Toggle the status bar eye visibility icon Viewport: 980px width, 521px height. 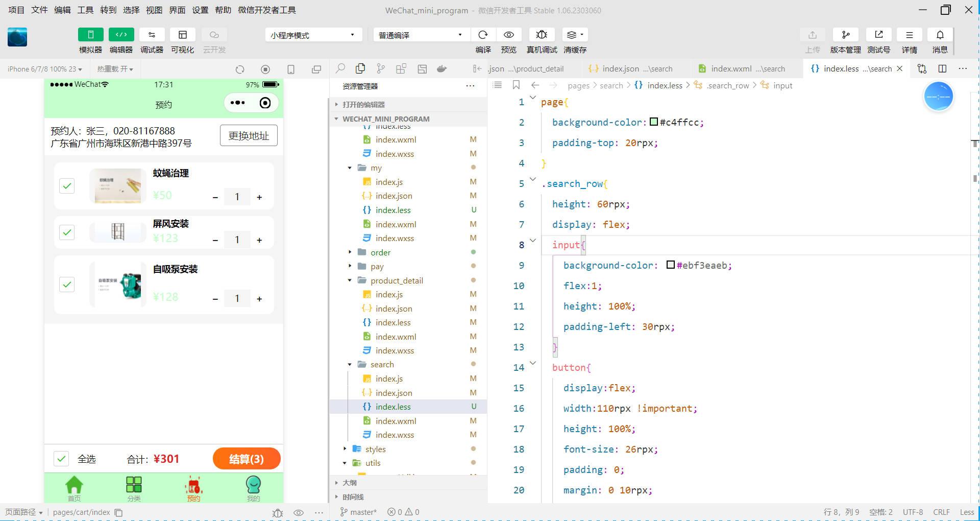coord(299,512)
